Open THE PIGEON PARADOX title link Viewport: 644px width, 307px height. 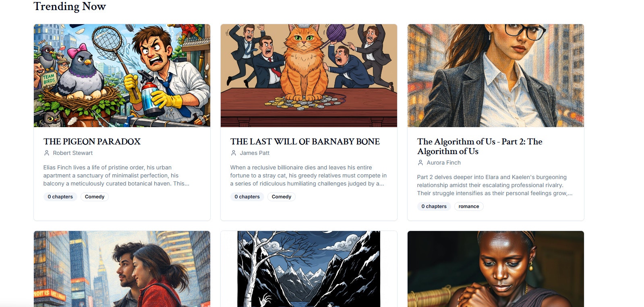(92, 142)
